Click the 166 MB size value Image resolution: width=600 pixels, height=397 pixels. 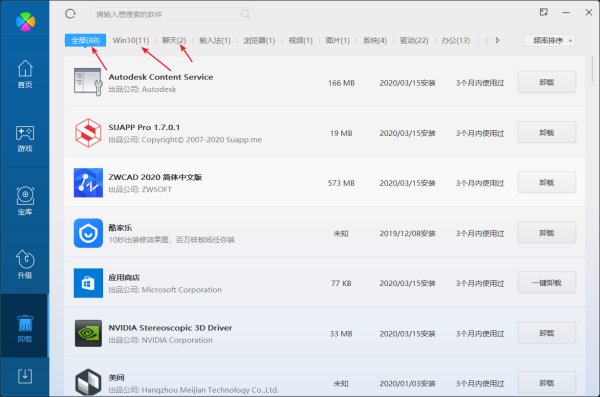[341, 83]
